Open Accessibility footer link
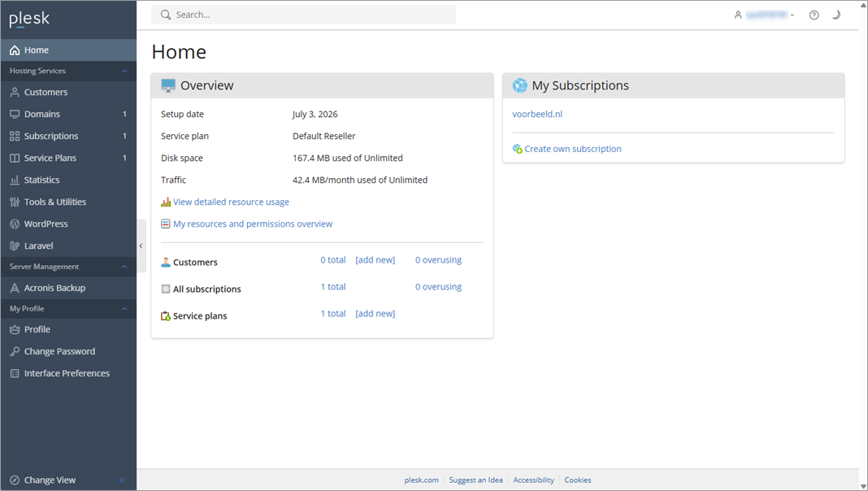 [x=533, y=480]
